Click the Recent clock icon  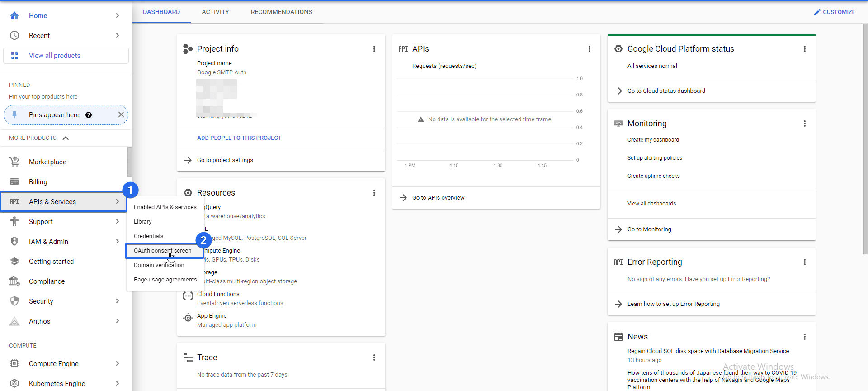coord(14,35)
